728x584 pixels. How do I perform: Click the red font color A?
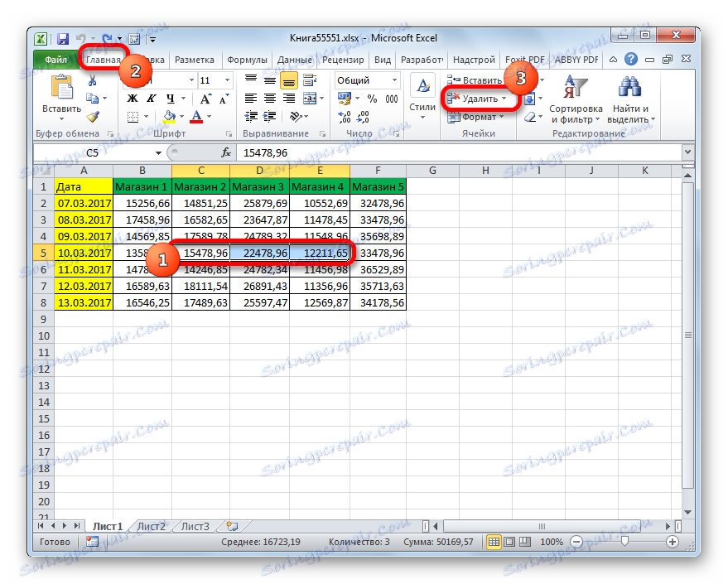196,117
